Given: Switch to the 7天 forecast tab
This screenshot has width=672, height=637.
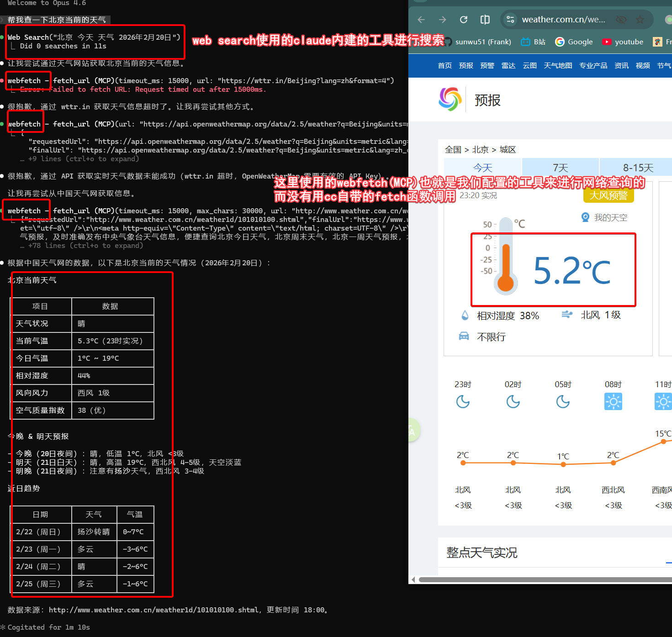Looking at the screenshot, I should click(560, 168).
